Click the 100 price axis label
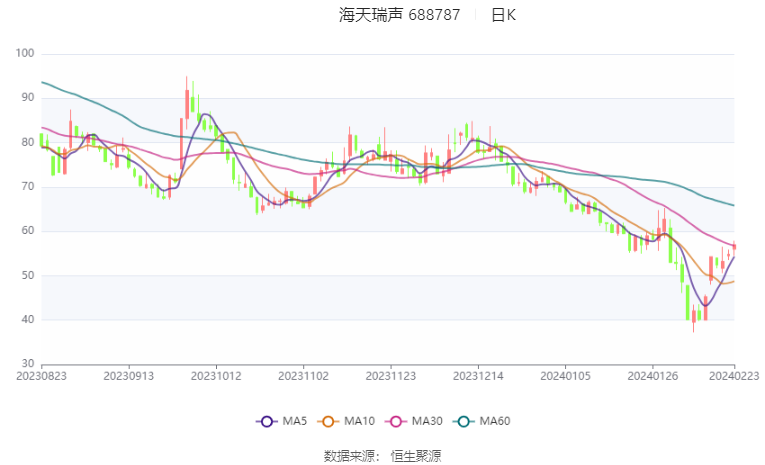Image resolution: width=765 pixels, height=465 pixels. 25,53
